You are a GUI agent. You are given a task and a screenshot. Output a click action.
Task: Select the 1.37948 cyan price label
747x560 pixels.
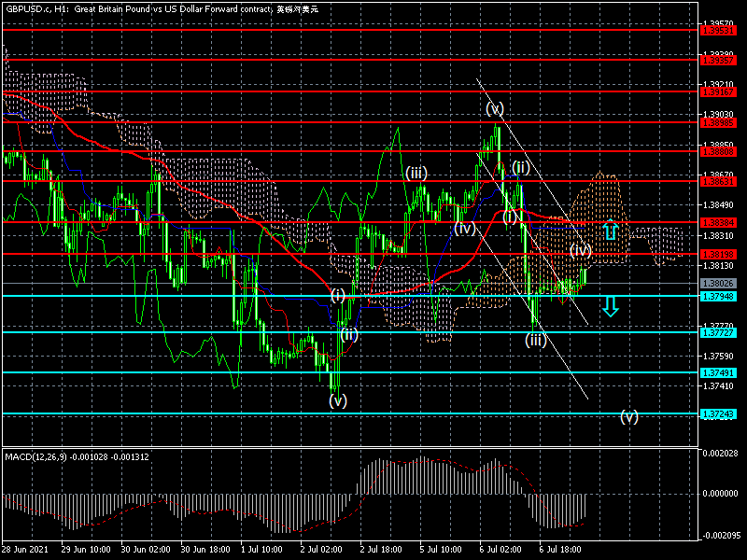pos(717,296)
